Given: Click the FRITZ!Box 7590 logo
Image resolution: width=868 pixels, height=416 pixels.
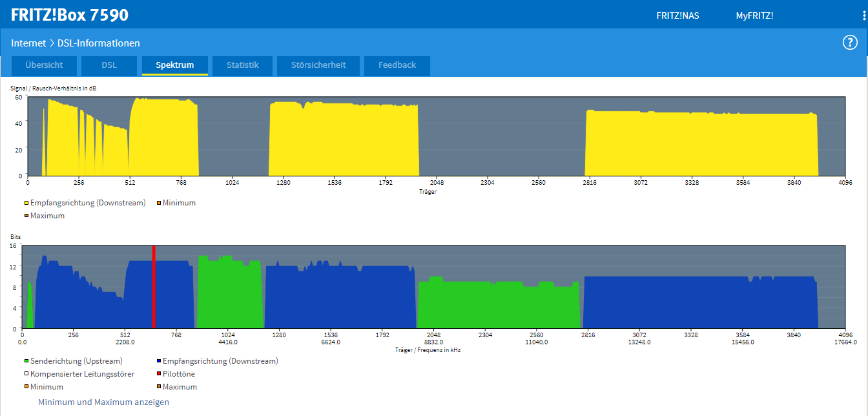Looking at the screenshot, I should [70, 15].
